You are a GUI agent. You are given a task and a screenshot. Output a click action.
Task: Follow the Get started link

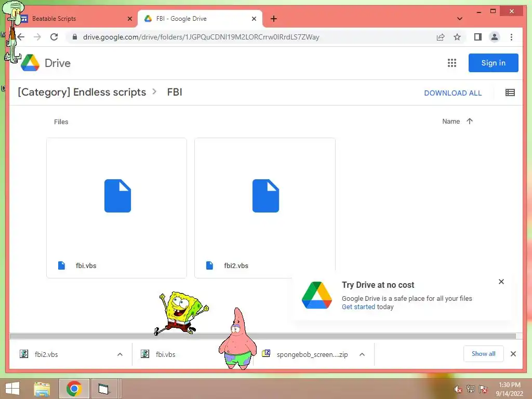pyautogui.click(x=358, y=307)
